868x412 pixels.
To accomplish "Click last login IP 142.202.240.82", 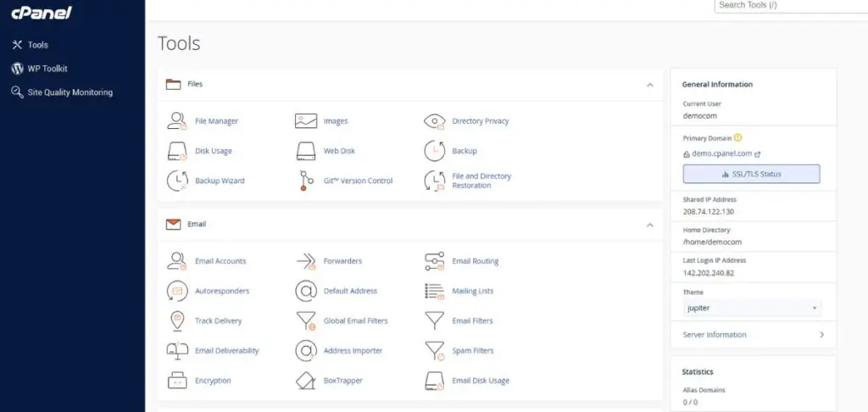I will click(709, 272).
